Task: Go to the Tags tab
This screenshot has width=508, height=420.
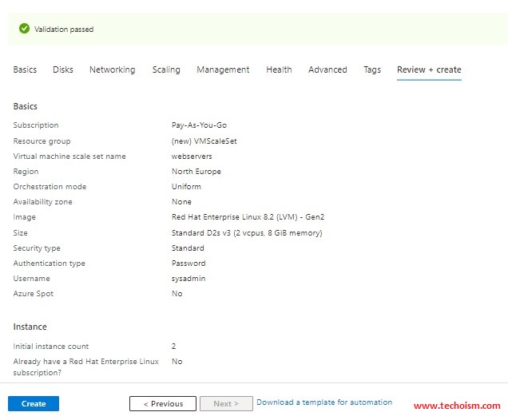Action: [372, 69]
